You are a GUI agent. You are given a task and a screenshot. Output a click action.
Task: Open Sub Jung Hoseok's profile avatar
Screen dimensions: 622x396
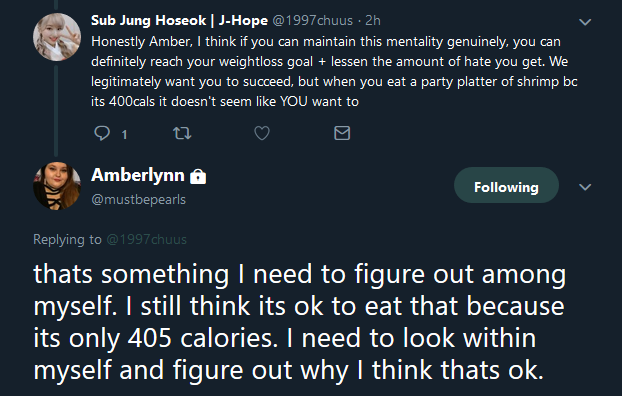[x=57, y=37]
